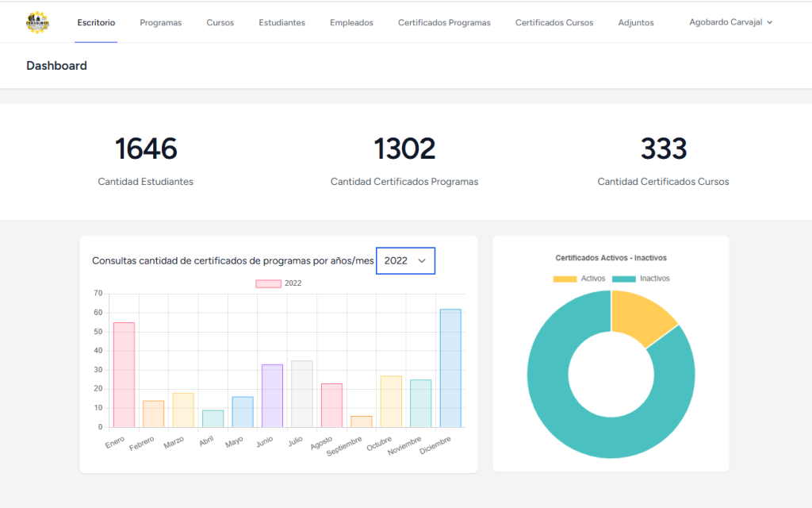Open the Cursos section
This screenshot has height=508, width=812.
[220, 23]
